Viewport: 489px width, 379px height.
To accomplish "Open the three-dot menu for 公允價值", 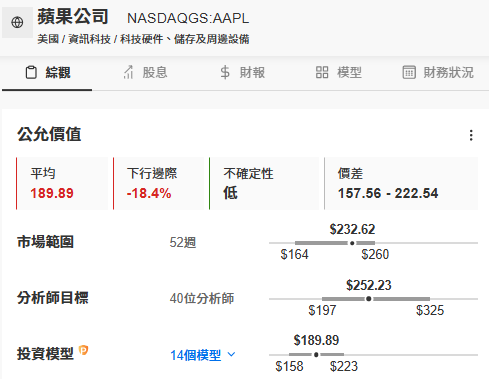I will tap(471, 135).
